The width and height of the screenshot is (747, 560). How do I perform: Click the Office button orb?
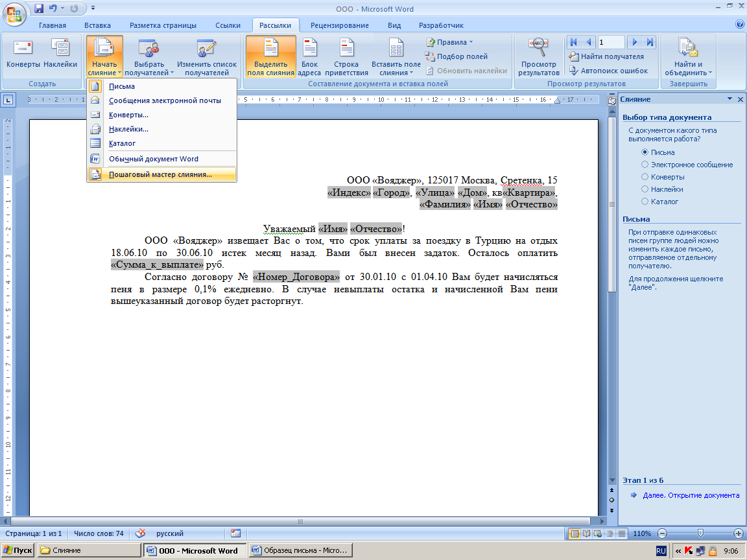pos(14,14)
